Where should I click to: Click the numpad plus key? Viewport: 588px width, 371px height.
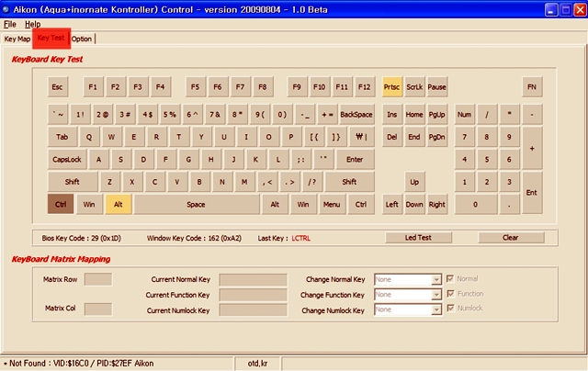tap(532, 148)
